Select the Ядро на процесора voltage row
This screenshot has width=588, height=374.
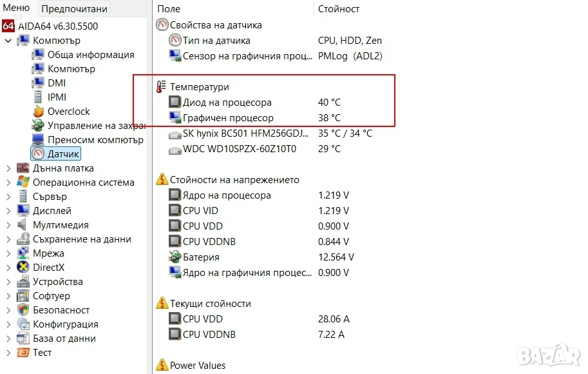point(259,195)
